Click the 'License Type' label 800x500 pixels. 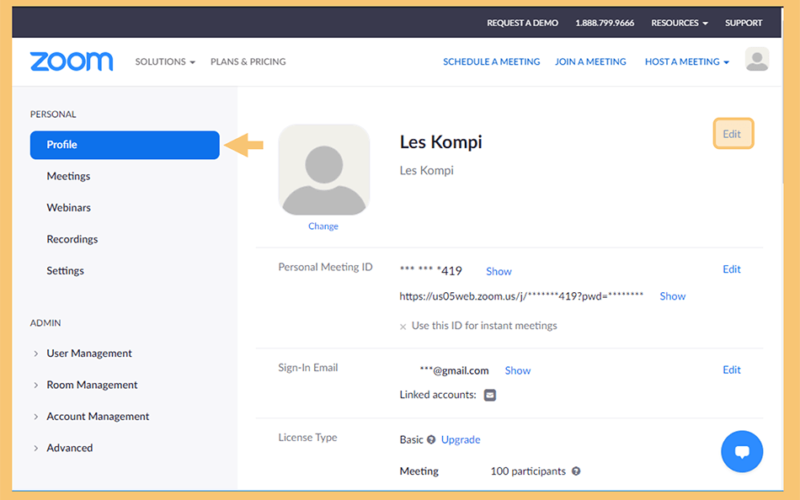(308, 438)
